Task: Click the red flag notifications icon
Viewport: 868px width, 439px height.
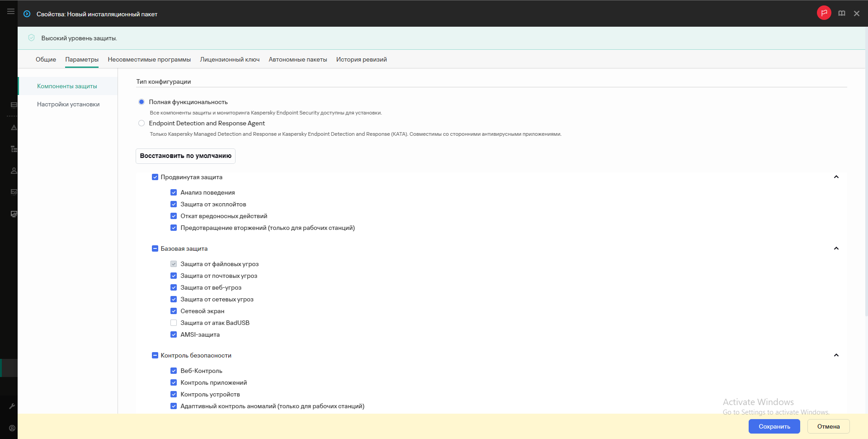Action: coord(824,13)
